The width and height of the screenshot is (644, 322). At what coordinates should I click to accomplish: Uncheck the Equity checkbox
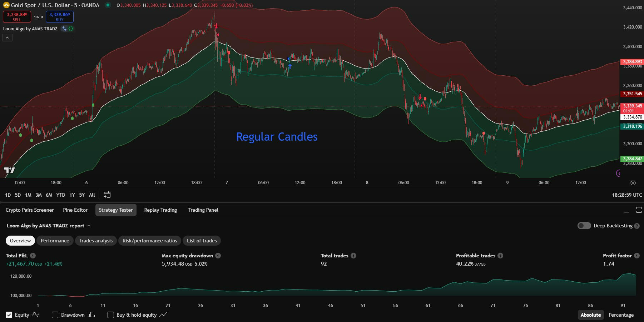pos(9,315)
